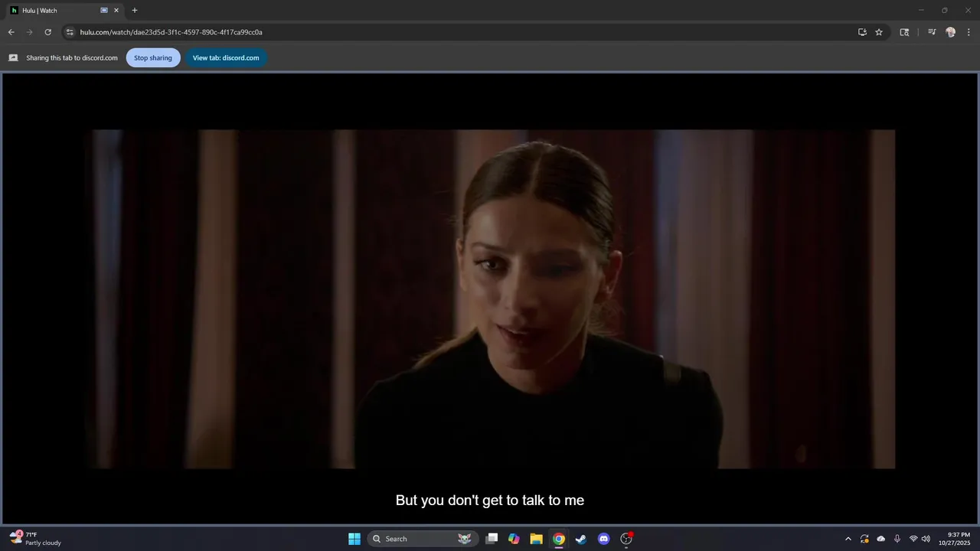Viewport: 980px width, 551px height.
Task: Go back to the previous page
Action: (11, 32)
